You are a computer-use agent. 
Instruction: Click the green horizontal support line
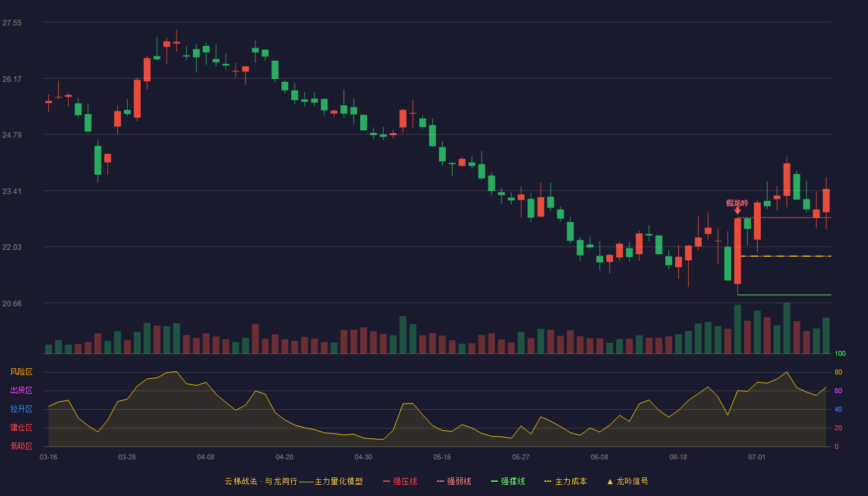[784, 295]
